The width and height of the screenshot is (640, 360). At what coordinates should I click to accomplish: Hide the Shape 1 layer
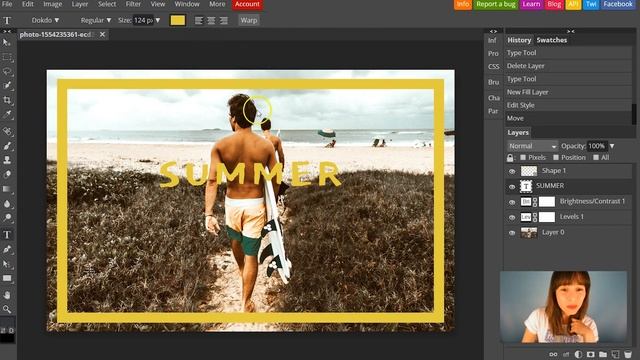click(512, 171)
